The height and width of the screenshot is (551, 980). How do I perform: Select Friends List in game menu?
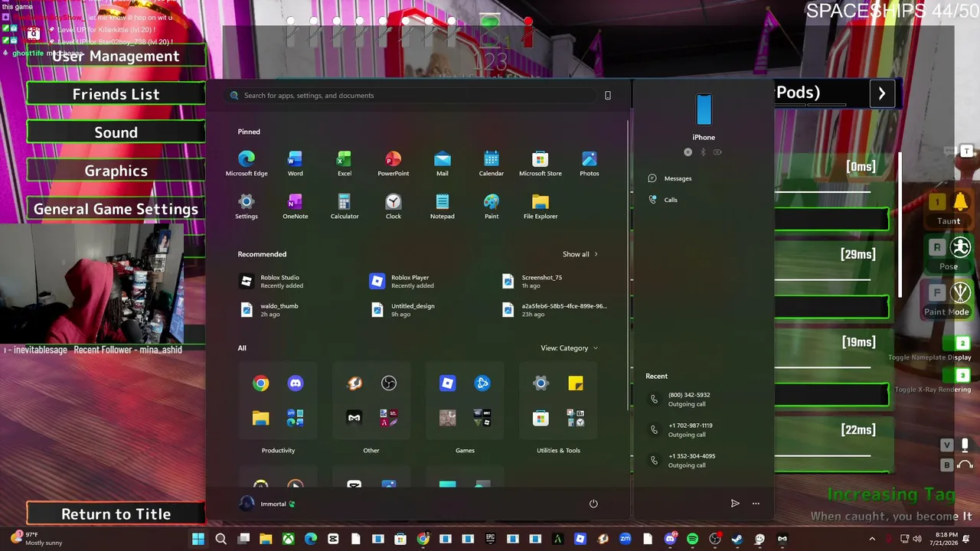116,94
